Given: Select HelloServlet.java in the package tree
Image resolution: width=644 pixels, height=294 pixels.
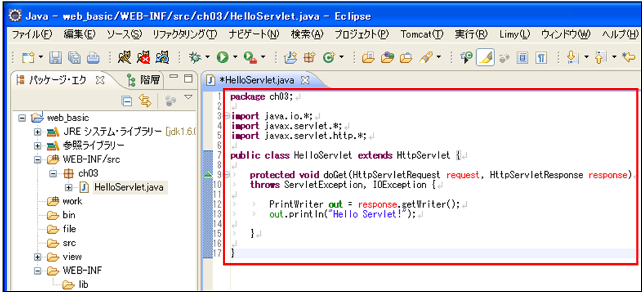Looking at the screenshot, I should [x=129, y=187].
